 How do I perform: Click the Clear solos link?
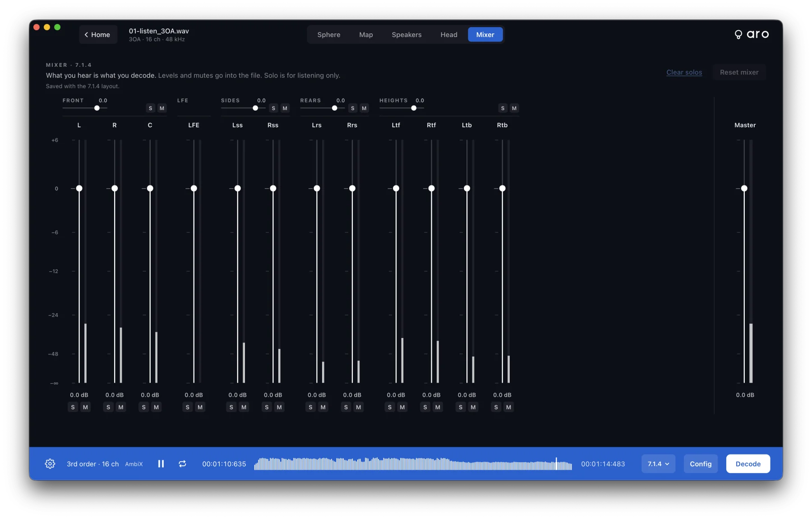tap(684, 72)
